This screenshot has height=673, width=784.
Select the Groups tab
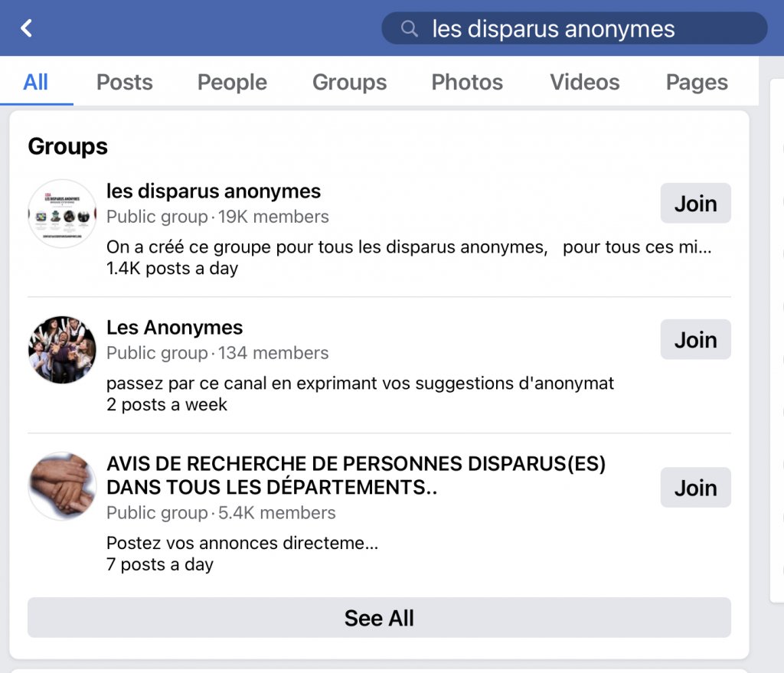[x=349, y=82]
